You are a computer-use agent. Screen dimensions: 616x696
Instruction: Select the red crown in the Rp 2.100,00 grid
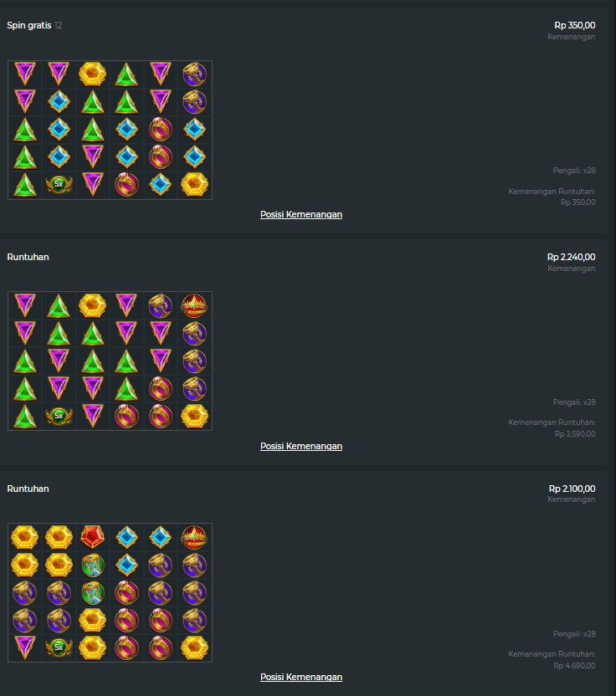point(194,537)
